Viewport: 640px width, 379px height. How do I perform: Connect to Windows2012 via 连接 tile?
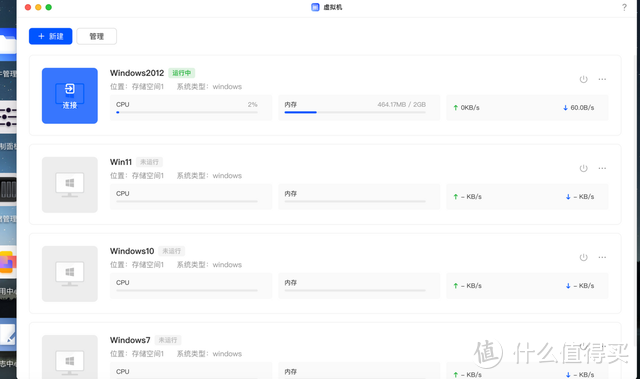(70, 96)
